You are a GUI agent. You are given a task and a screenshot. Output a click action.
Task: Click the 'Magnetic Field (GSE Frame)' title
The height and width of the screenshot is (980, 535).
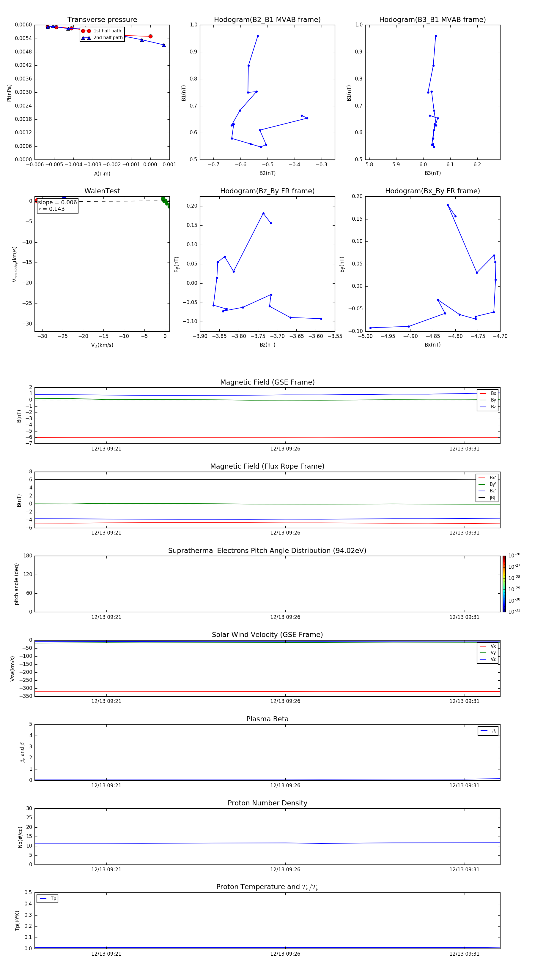tap(267, 382)
